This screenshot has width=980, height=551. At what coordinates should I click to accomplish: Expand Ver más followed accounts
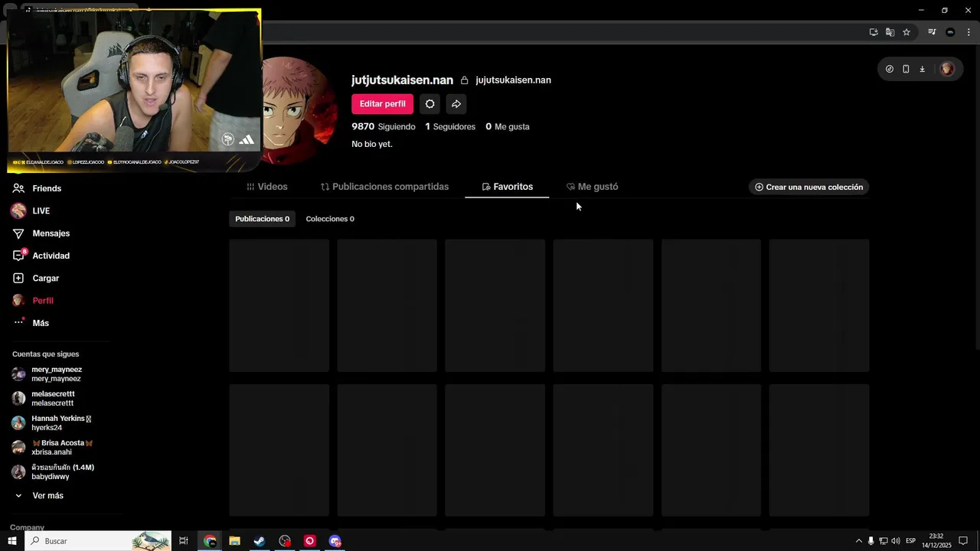point(38,496)
